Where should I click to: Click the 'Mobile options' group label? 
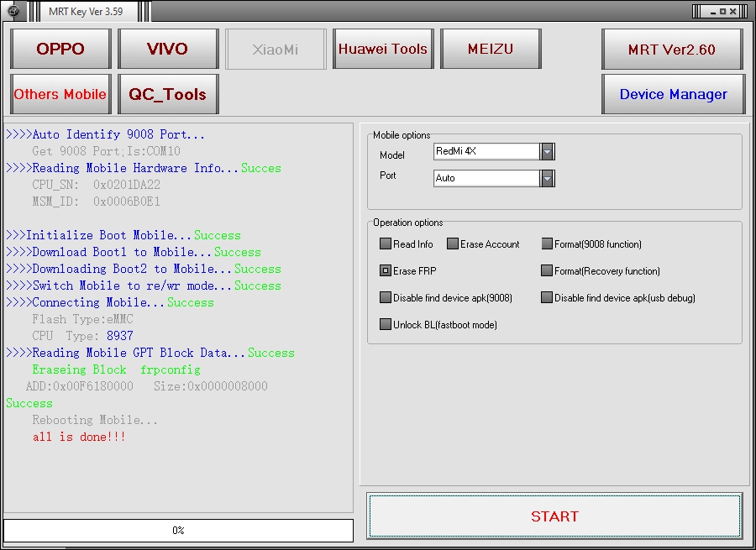402,135
